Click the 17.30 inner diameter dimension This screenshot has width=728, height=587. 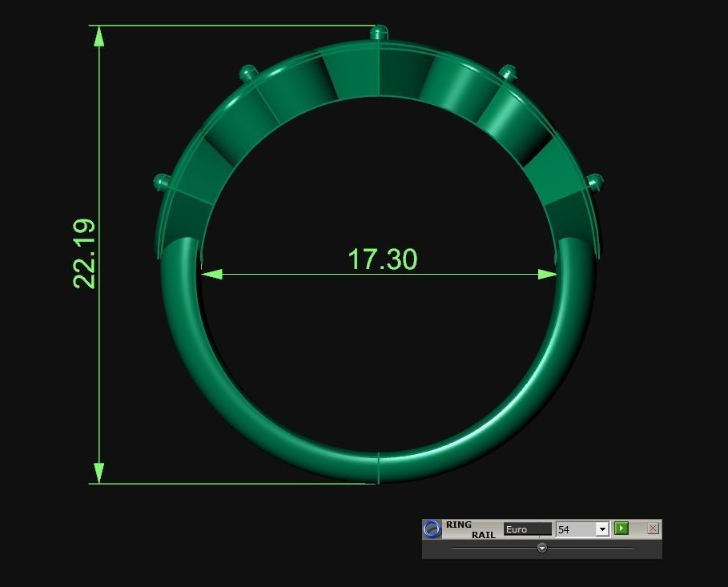(383, 259)
